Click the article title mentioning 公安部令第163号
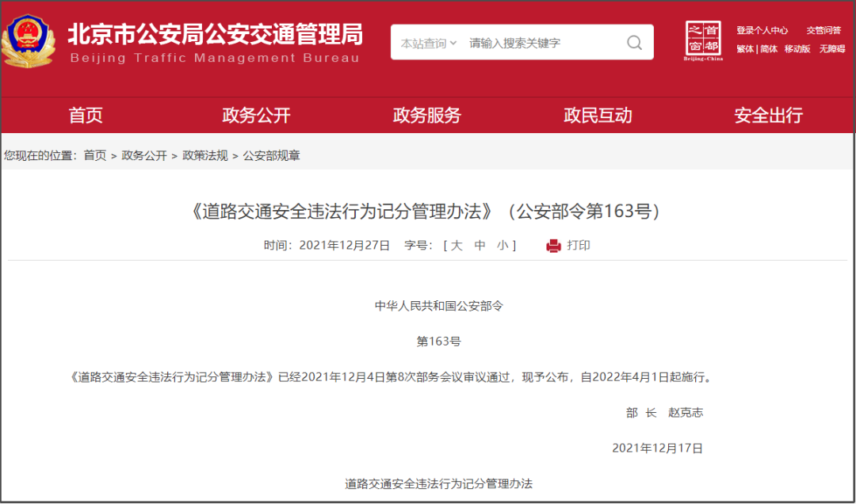This screenshot has height=504, width=856. tap(424, 212)
